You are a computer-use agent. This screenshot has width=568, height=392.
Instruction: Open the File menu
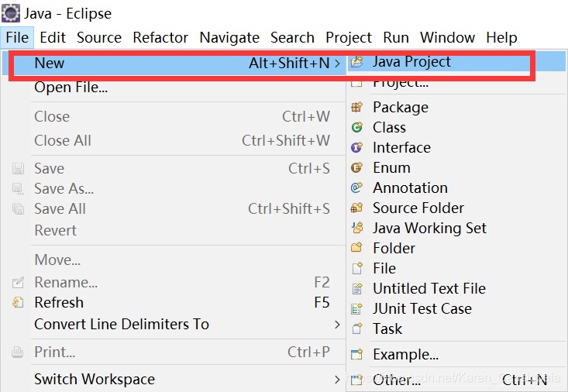point(17,37)
